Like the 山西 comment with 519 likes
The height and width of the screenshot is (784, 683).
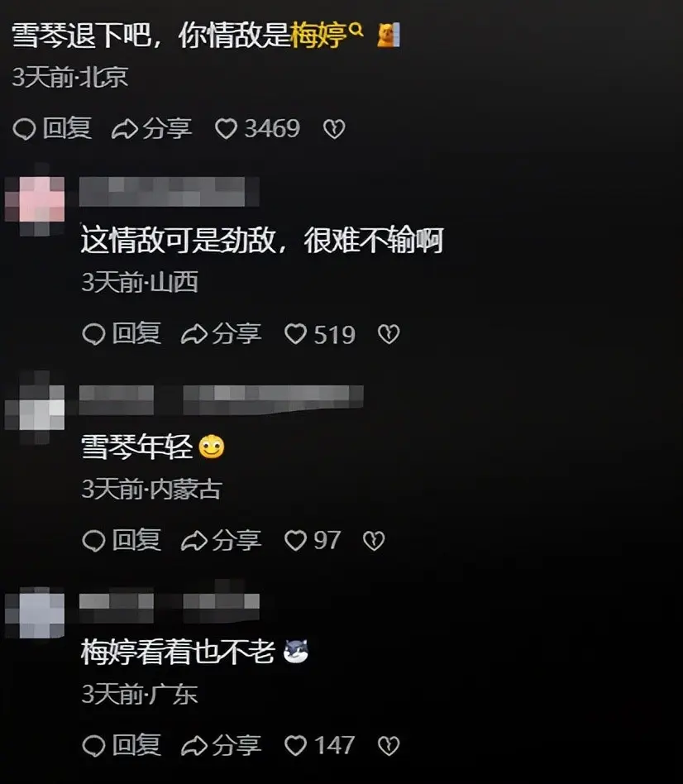319,334
